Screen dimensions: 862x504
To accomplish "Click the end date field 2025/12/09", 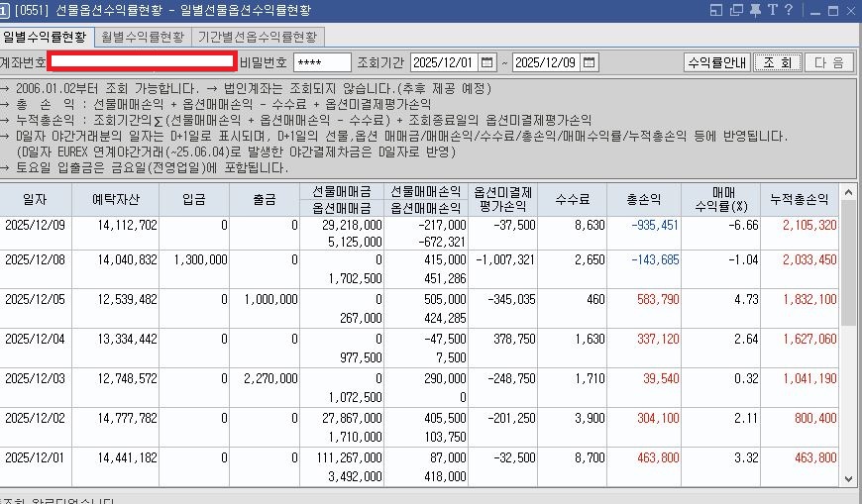I will pyautogui.click(x=547, y=62).
